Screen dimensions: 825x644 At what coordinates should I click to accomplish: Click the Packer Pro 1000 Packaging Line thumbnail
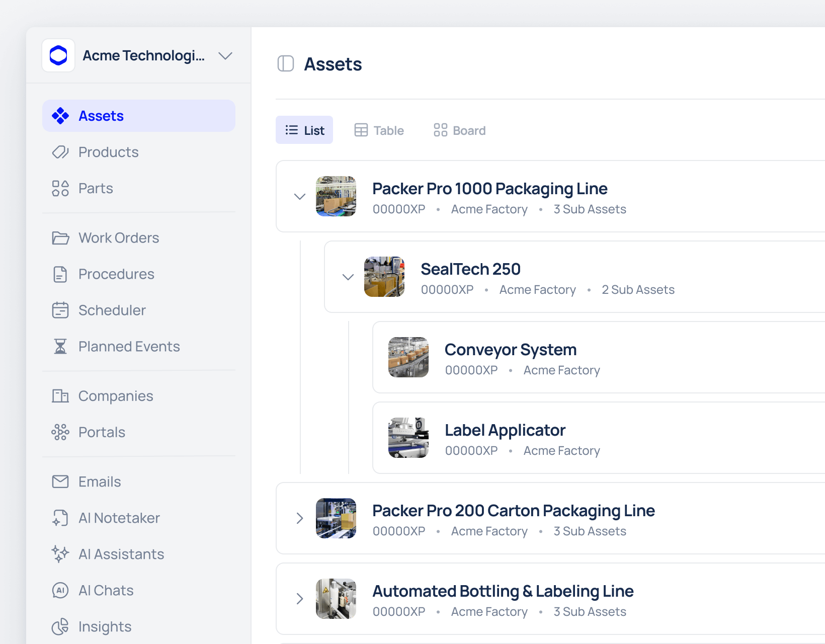click(x=336, y=196)
